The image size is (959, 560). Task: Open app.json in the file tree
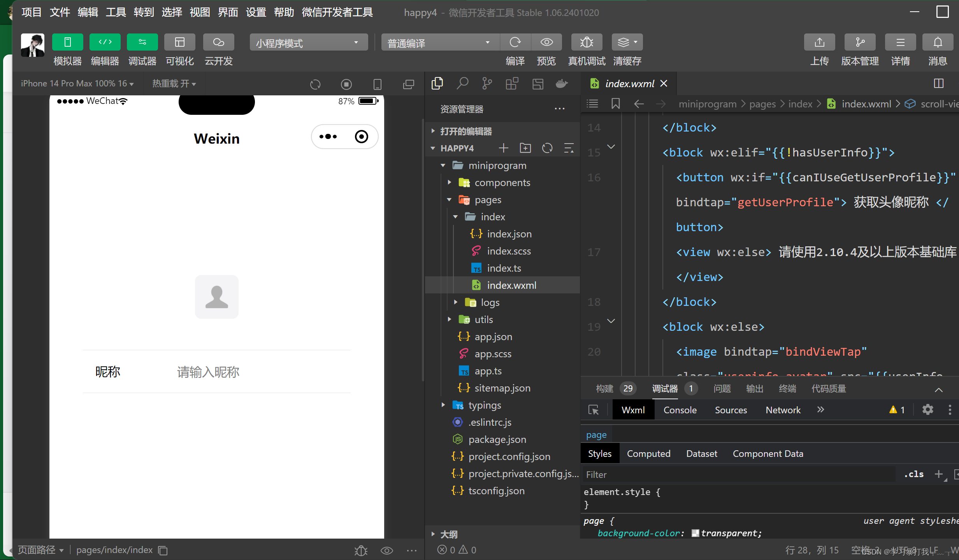[493, 337]
